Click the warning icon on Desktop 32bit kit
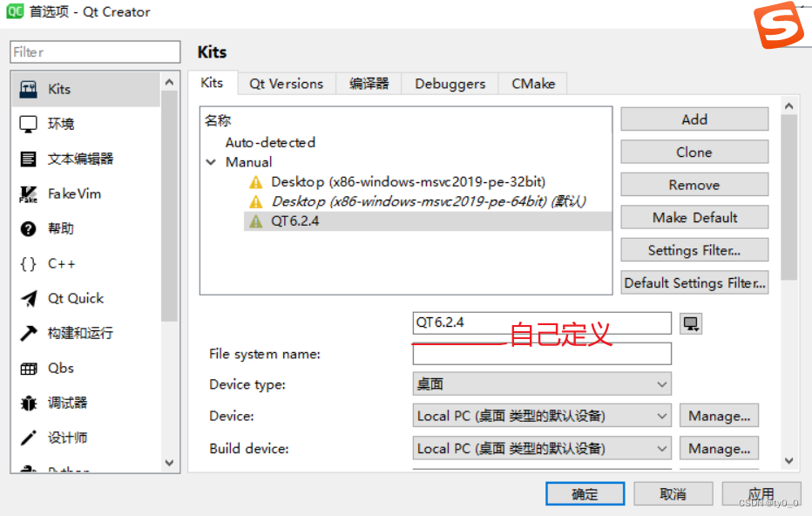This screenshot has height=516, width=812. click(x=256, y=182)
